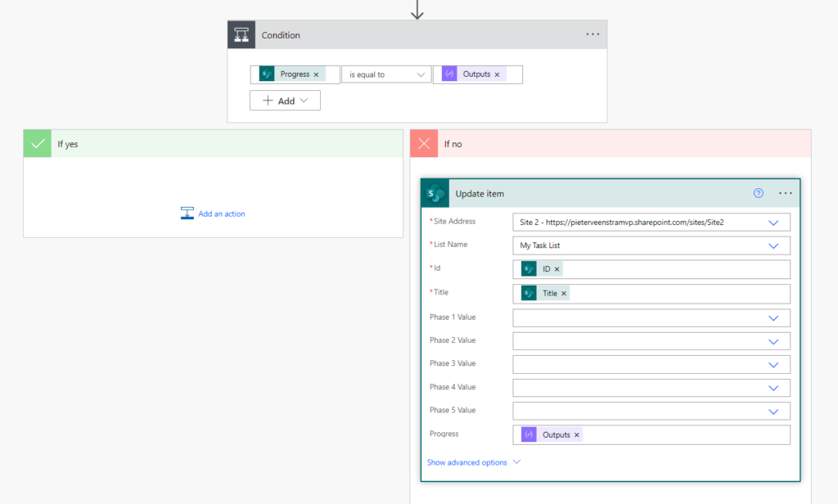Open the Update item three-dot menu
838x504 pixels.
point(785,193)
